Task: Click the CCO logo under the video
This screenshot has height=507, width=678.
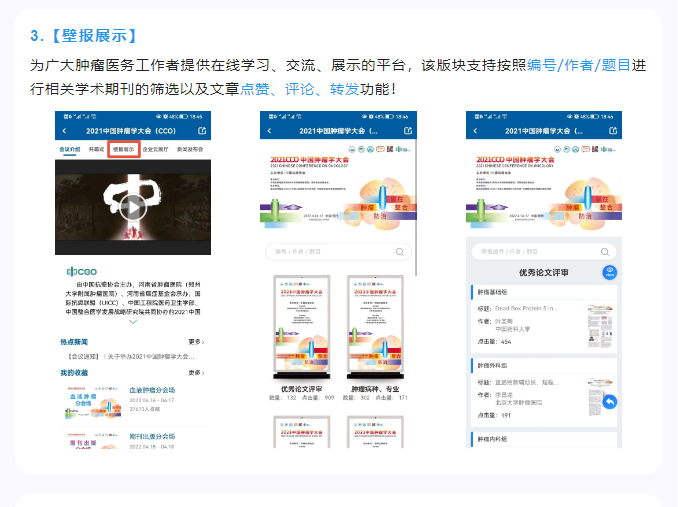Action: (82, 271)
